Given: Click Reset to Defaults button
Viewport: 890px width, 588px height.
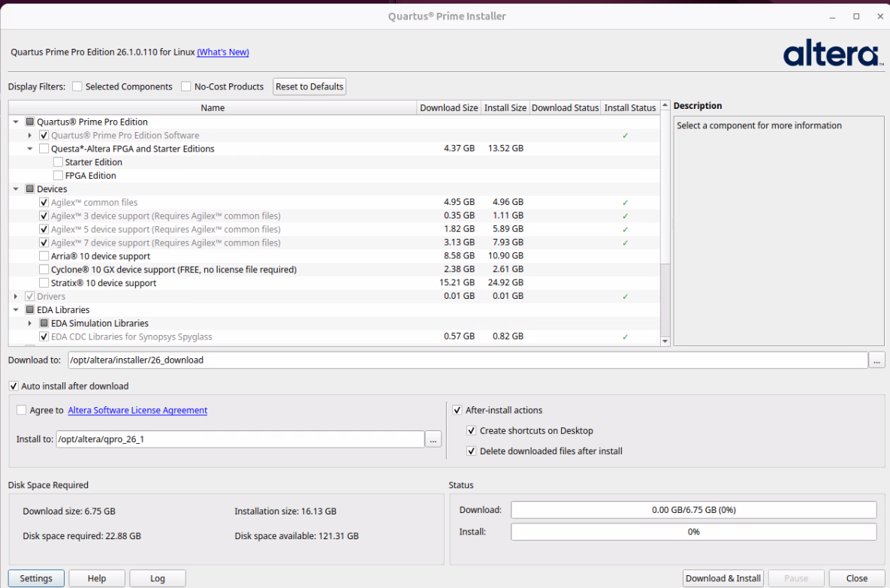Looking at the screenshot, I should click(309, 87).
